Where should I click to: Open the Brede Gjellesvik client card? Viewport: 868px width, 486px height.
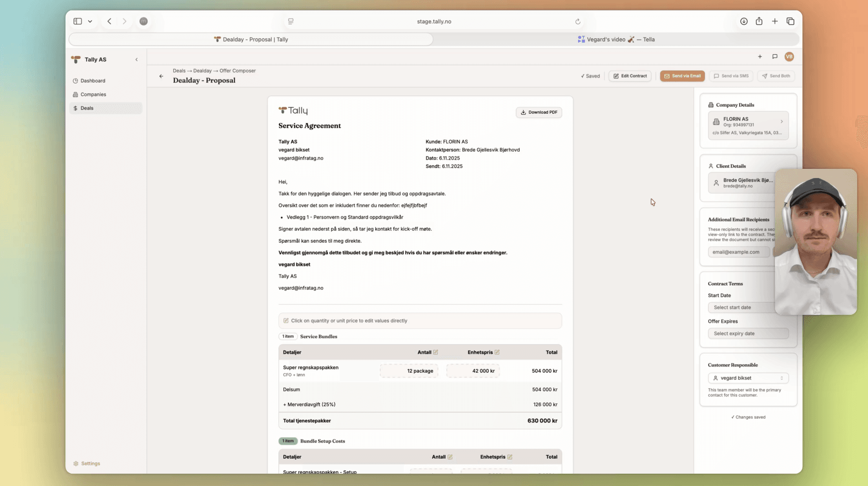pos(742,183)
